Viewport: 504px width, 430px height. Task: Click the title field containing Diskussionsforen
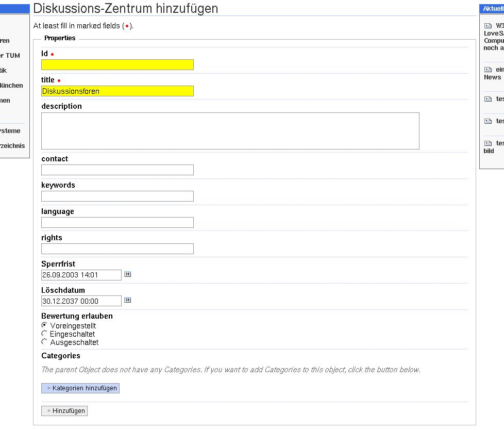pos(117,91)
